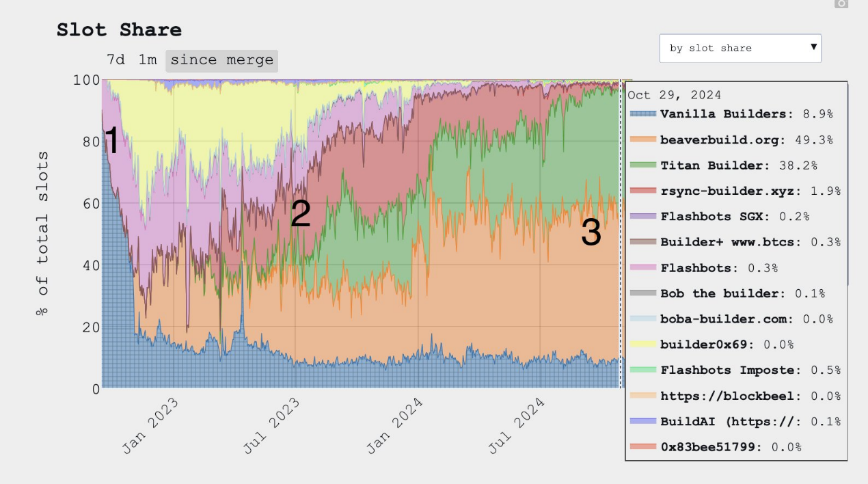
Task: Click the Jan 2024 x-axis label
Action: [x=395, y=426]
